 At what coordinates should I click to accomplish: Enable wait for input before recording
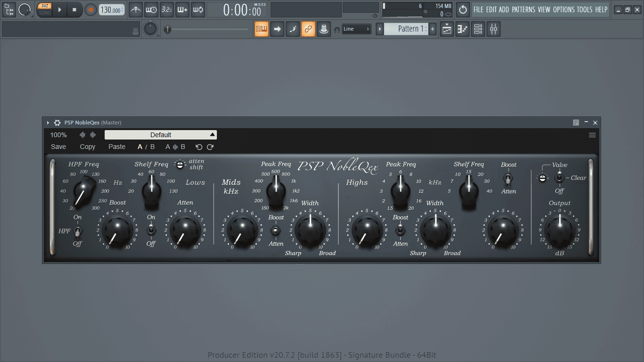point(151,9)
